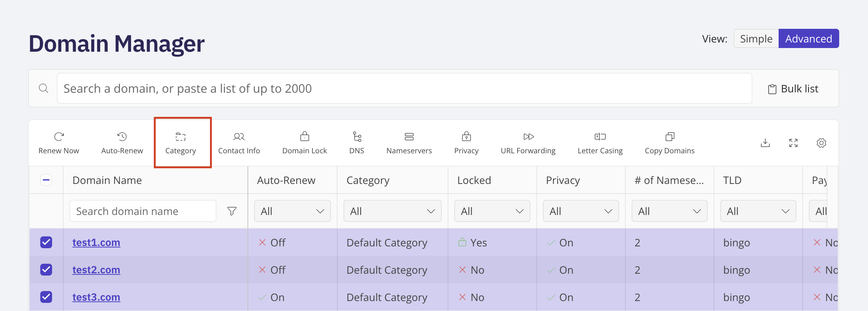Uncheck the test1.com row checkbox
This screenshot has width=868, height=311.
tap(46, 242)
